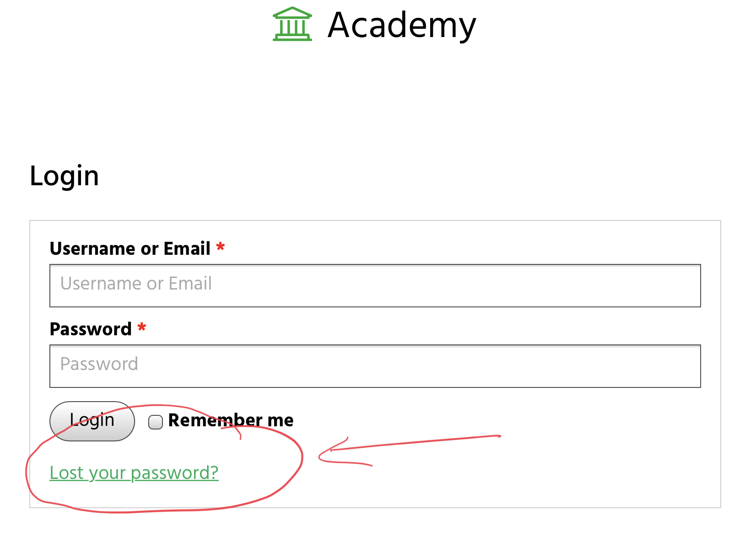Focus the Password input field

tap(375, 366)
